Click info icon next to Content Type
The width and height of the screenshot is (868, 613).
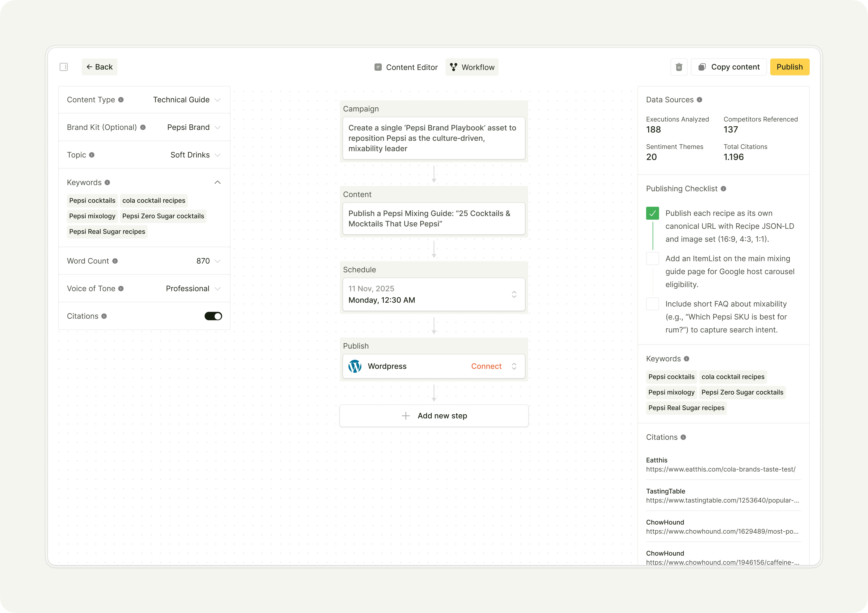pyautogui.click(x=121, y=100)
